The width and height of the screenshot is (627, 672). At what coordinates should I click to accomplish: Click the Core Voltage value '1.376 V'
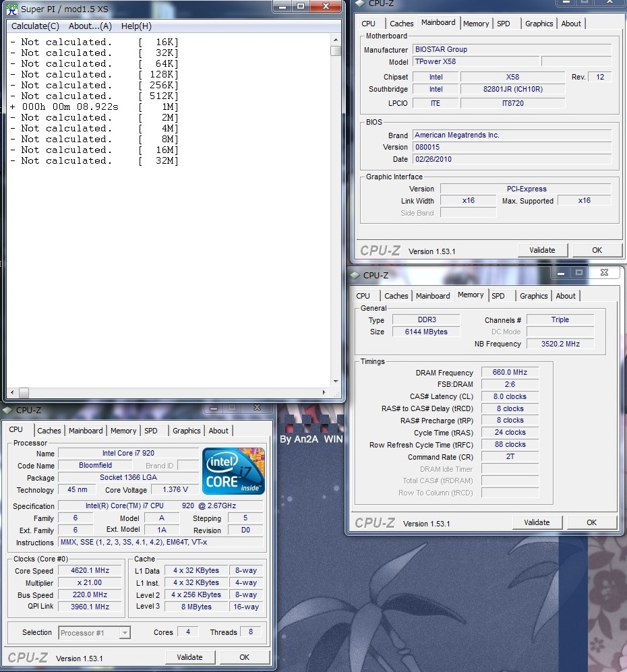pos(175,489)
